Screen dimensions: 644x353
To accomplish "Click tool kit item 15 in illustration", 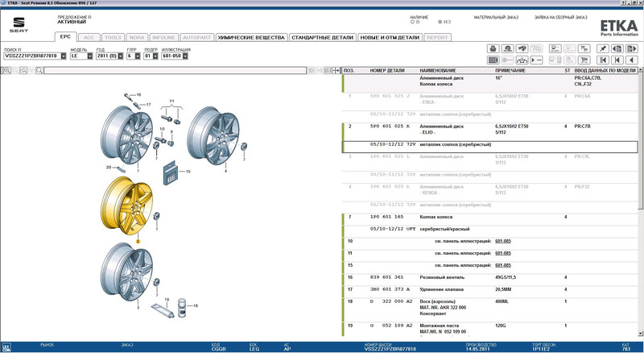I will click(x=170, y=172).
